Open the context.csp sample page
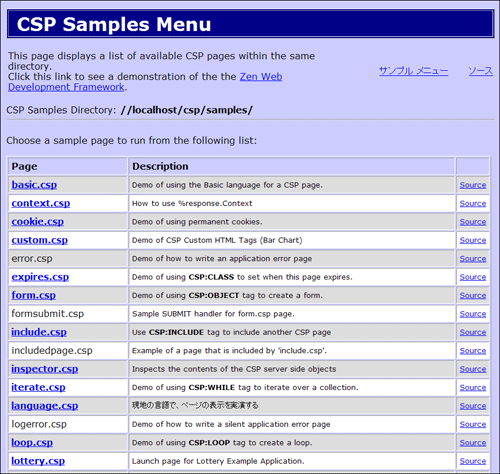Viewport: 500px width, 474px height. [41, 203]
